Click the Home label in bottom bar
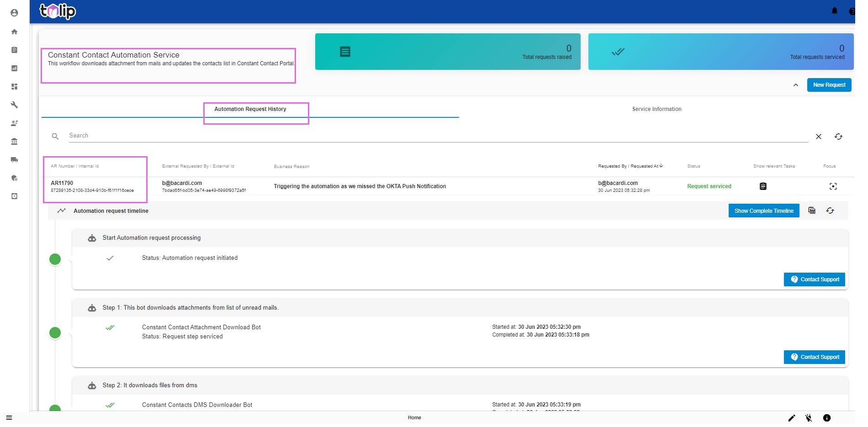The height and width of the screenshot is (427, 868). (x=414, y=418)
